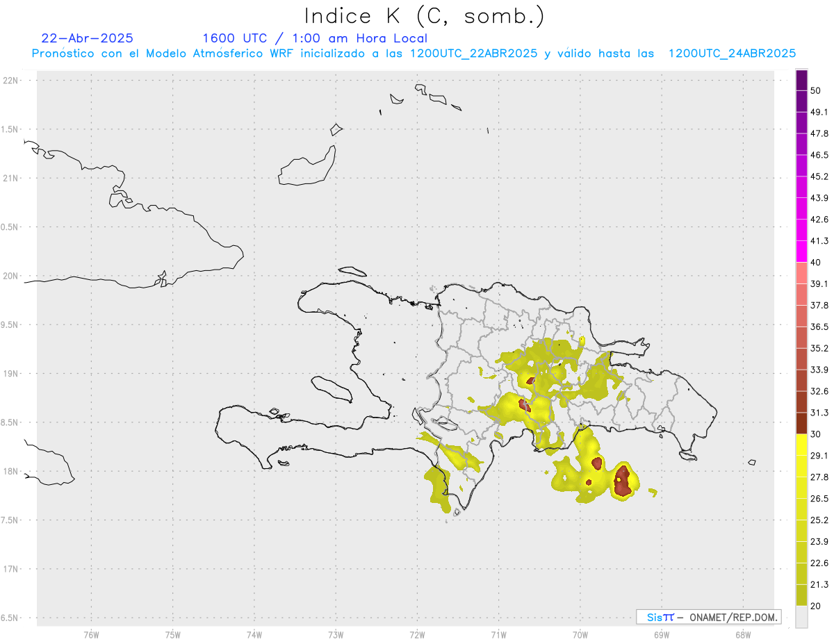
Task: Click the dark purple colorbar segment above 50
Action: click(801, 80)
